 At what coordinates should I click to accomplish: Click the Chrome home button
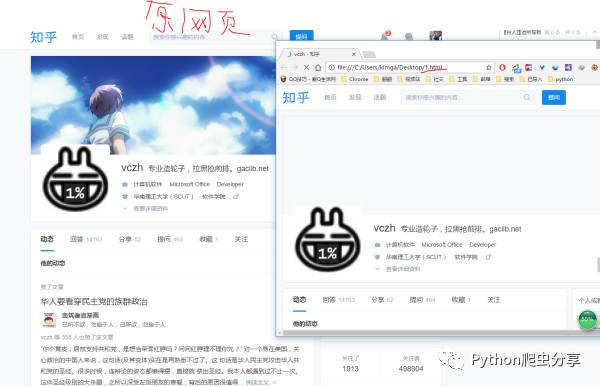click(x=318, y=67)
